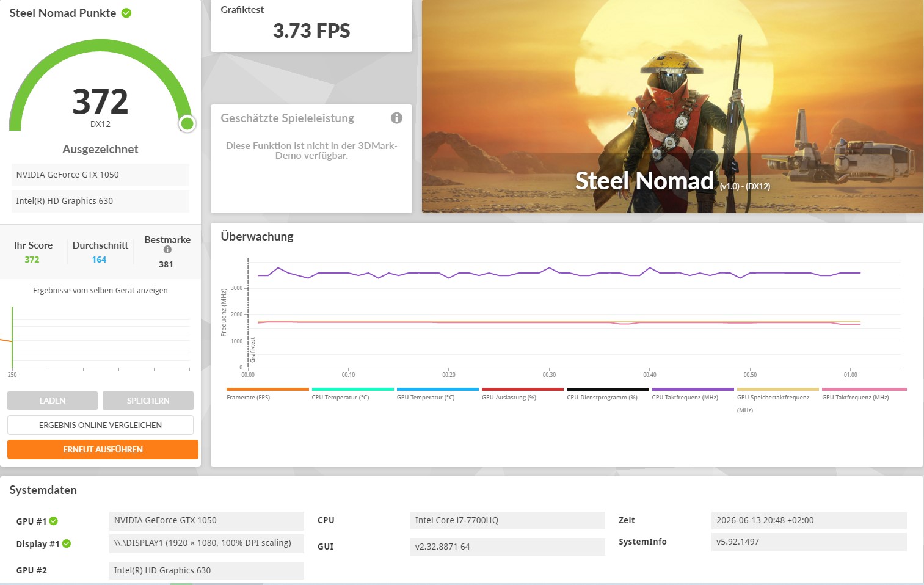This screenshot has height=585, width=924.
Task: Click the Zeit value 2026-06-13 20:48 +02:00
Action: [809, 521]
